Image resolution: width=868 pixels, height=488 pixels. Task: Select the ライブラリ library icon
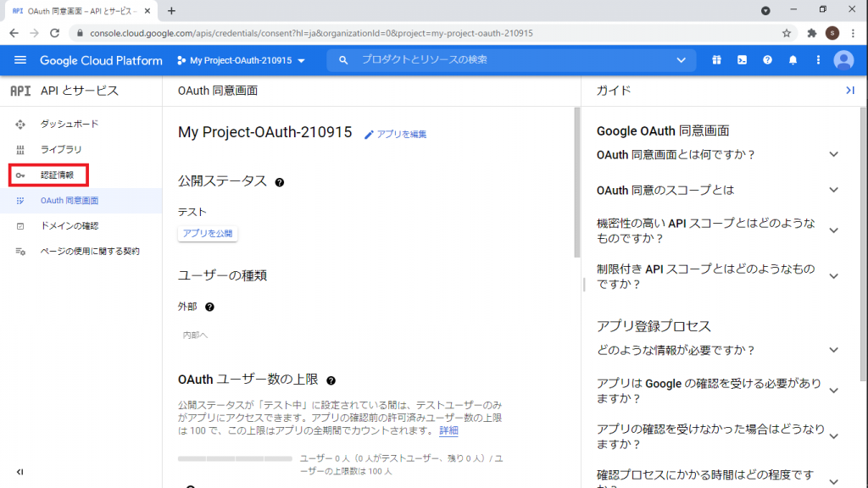19,149
